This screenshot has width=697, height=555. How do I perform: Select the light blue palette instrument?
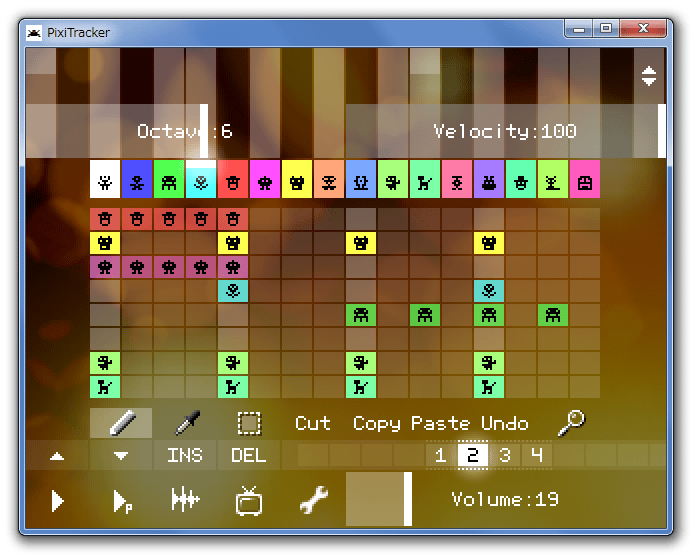361,179
